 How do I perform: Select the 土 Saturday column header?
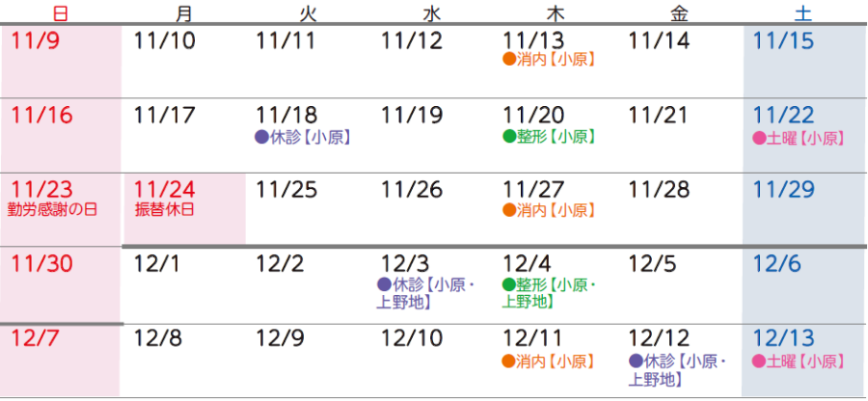point(802,13)
